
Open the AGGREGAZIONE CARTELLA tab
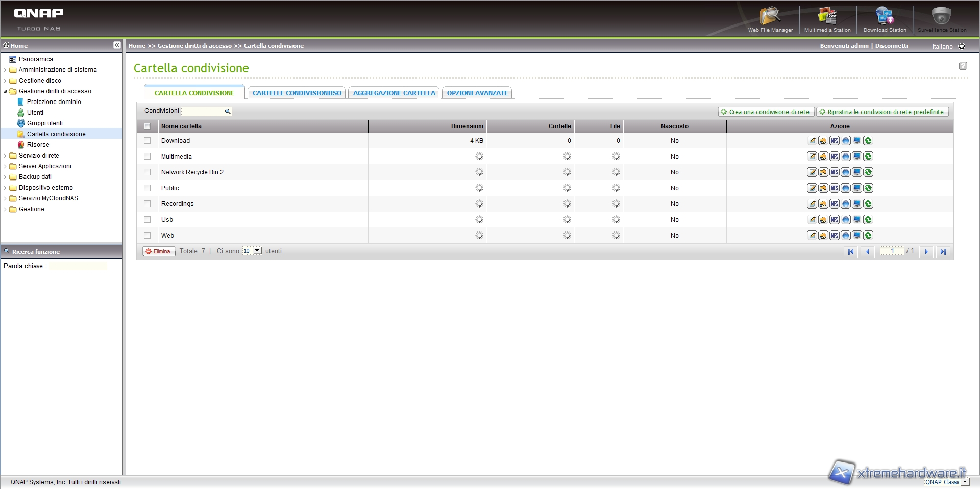[394, 93]
